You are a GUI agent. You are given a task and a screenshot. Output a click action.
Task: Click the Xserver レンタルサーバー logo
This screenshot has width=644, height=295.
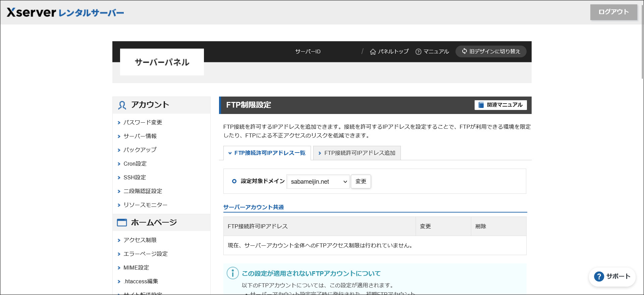(x=65, y=12)
